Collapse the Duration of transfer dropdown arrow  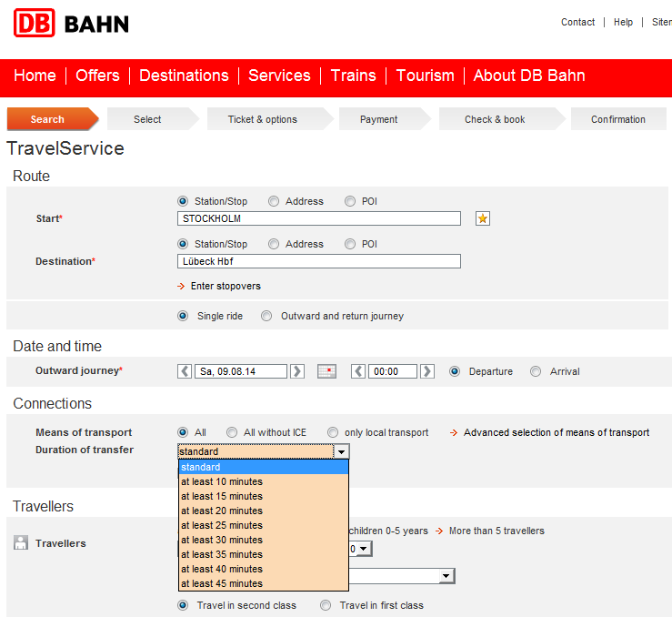pos(341,451)
